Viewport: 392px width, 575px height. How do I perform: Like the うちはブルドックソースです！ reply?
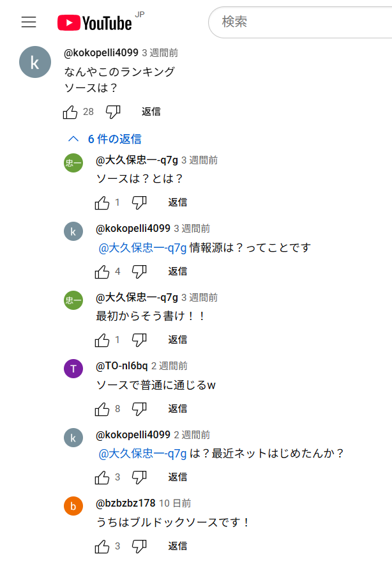coord(102,546)
